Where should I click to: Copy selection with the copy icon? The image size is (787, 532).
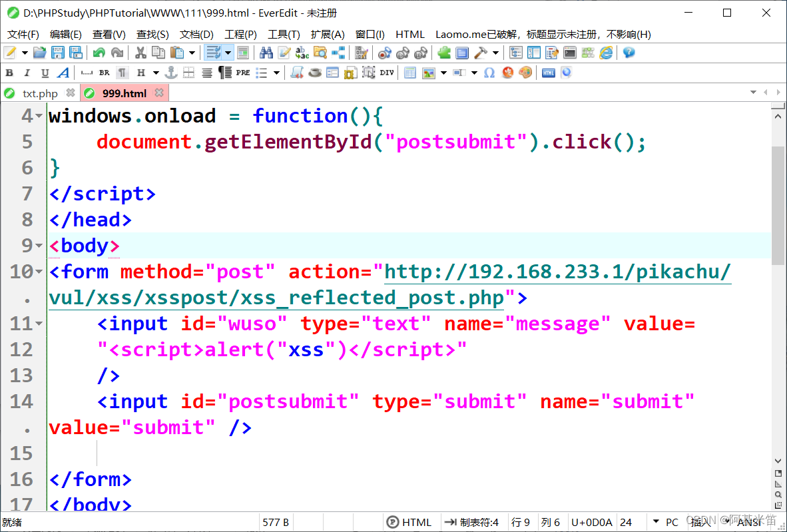[x=158, y=52]
